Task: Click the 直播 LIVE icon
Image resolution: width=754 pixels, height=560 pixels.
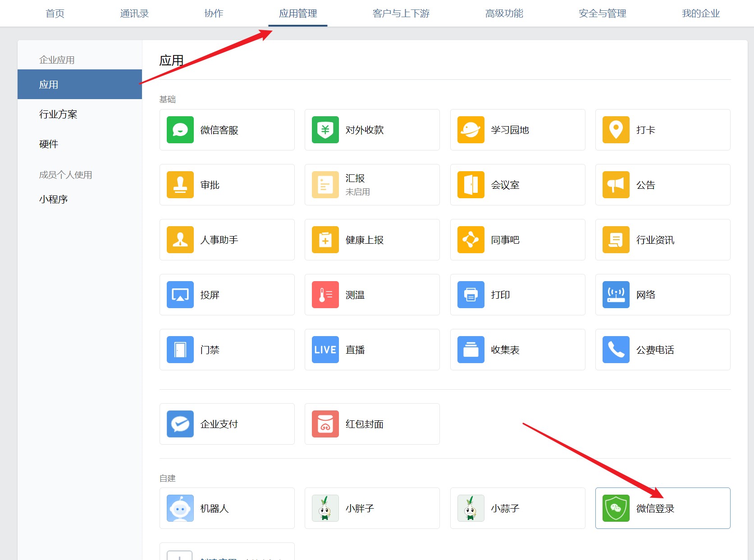Action: pos(325,350)
